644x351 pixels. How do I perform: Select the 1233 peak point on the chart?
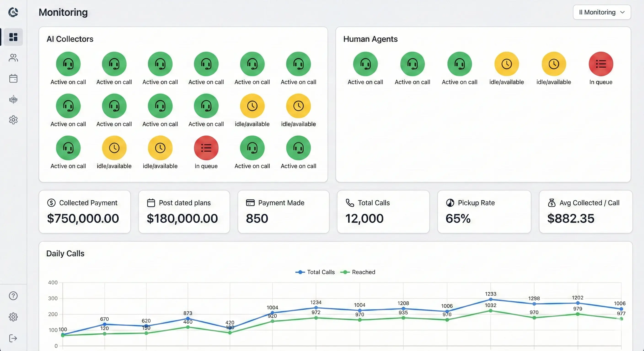[491, 299]
